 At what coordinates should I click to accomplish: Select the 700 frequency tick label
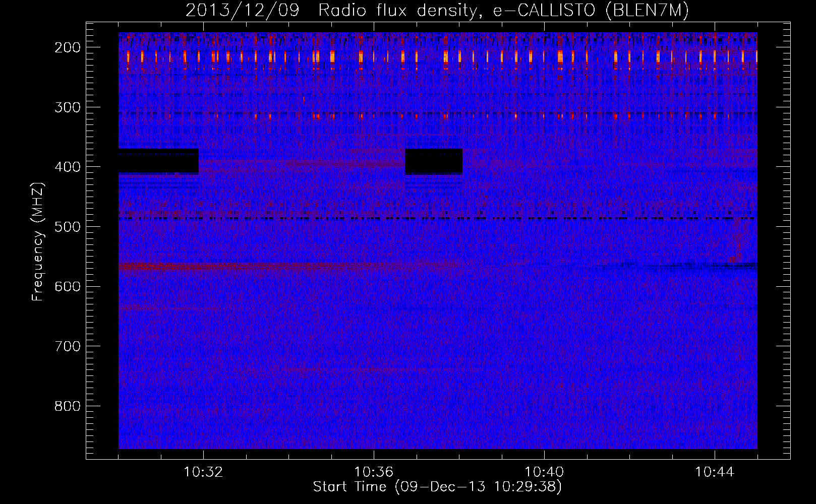tap(68, 346)
